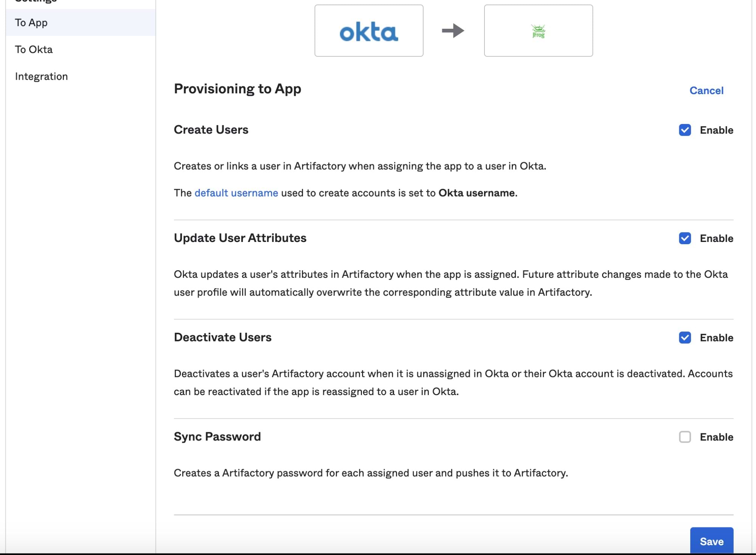Click the JFrog logo tile
The image size is (756, 555).
click(538, 31)
